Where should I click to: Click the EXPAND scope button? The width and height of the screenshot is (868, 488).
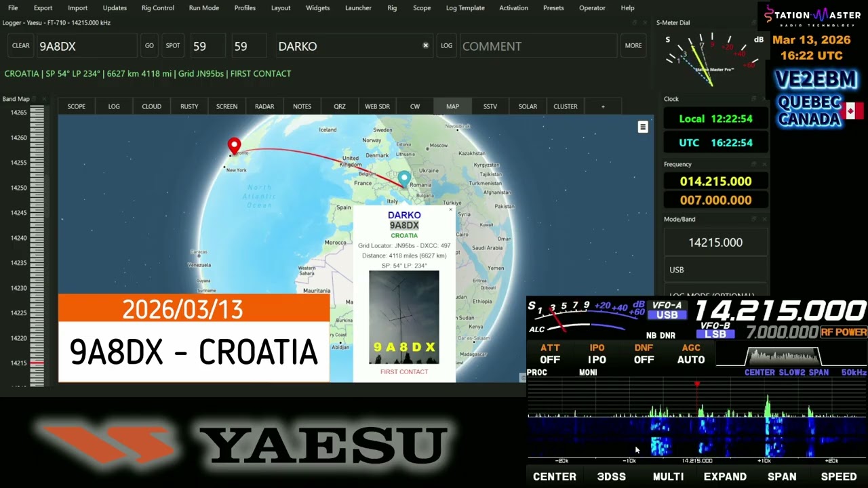click(x=725, y=476)
